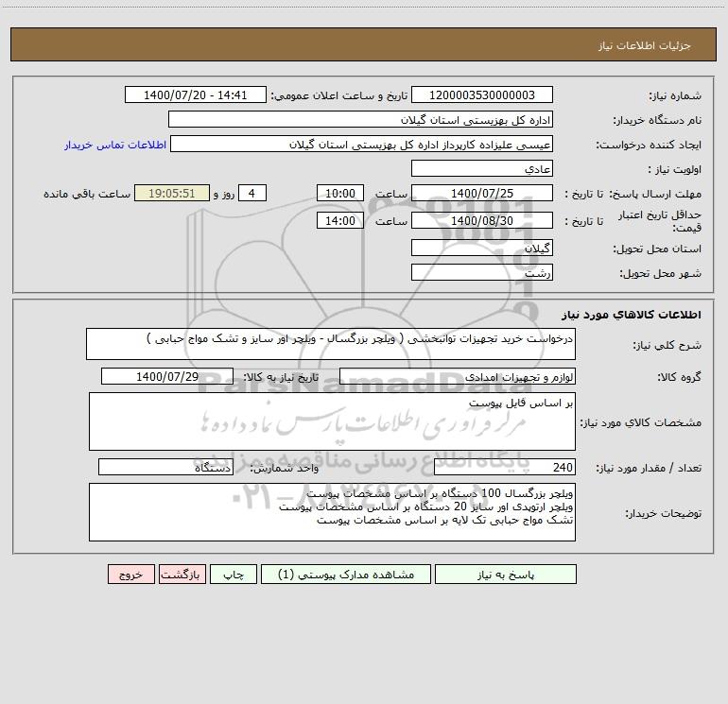Click the label شرح کلی نیاز

coord(667,345)
